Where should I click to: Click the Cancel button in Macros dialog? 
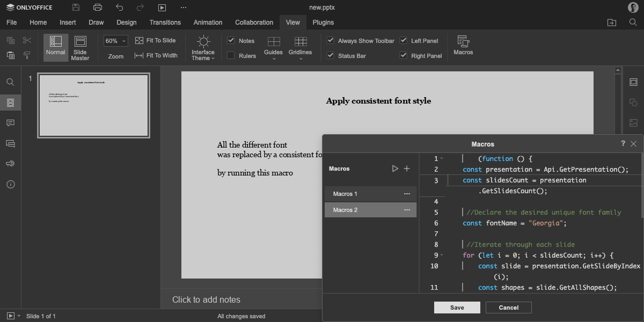509,308
